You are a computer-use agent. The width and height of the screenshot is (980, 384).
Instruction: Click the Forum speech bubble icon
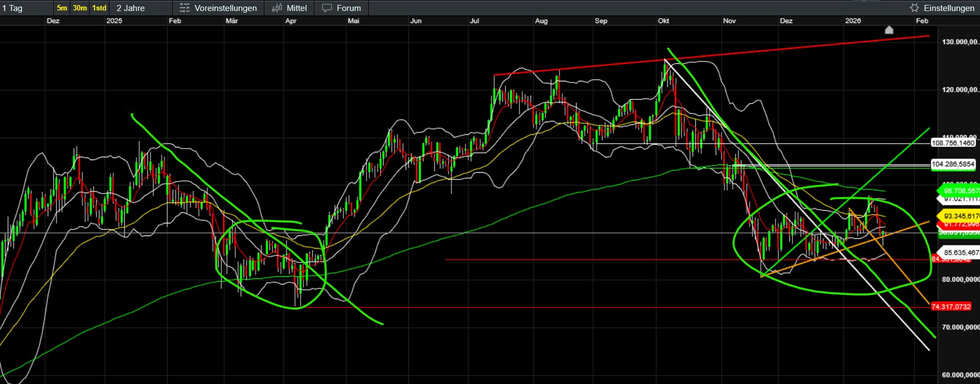coord(327,8)
